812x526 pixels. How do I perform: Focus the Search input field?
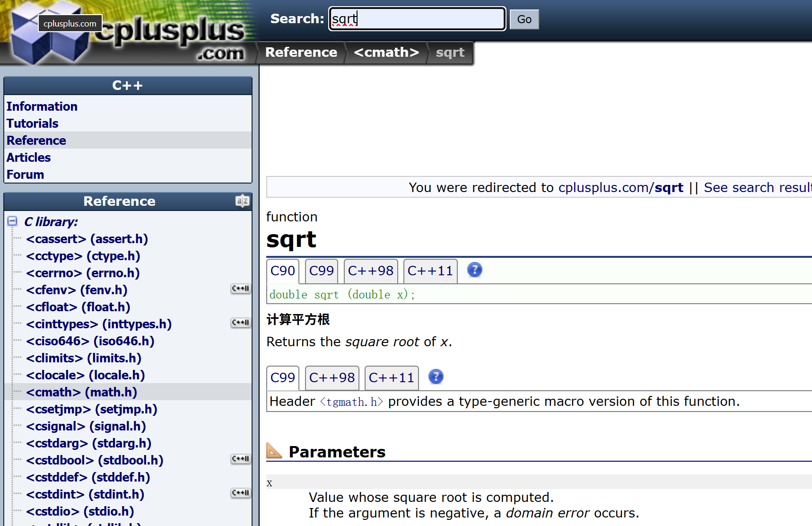417,19
